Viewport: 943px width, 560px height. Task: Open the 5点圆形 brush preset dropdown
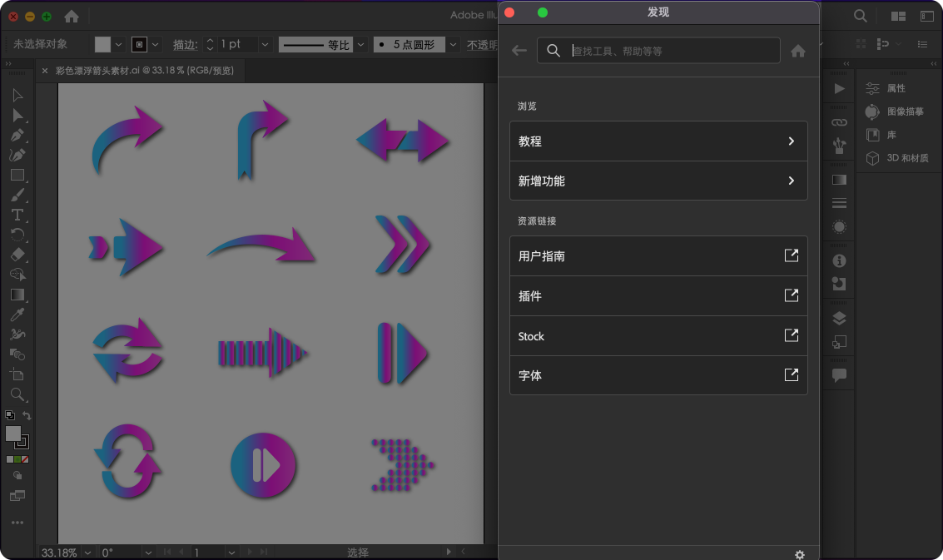tap(453, 44)
